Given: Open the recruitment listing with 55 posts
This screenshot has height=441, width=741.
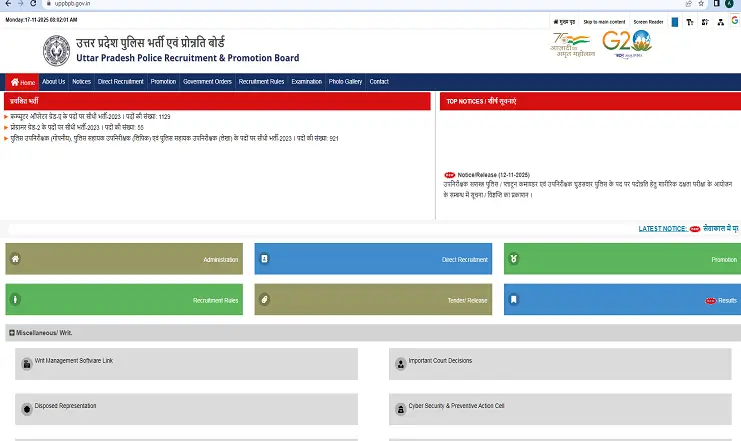Looking at the screenshot, I should [x=77, y=127].
